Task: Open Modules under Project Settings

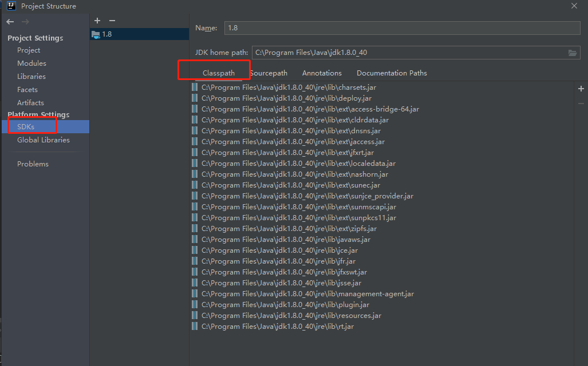Action: pyautogui.click(x=31, y=63)
